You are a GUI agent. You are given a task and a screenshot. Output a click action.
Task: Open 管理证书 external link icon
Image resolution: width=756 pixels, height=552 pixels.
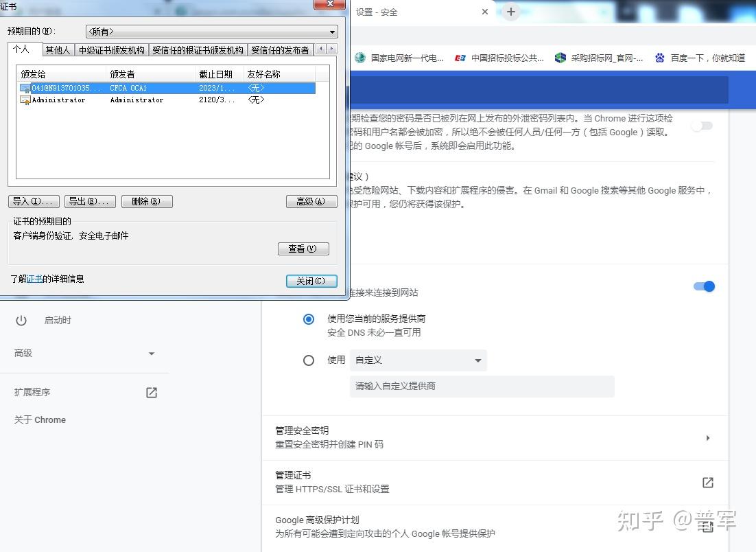[707, 483]
